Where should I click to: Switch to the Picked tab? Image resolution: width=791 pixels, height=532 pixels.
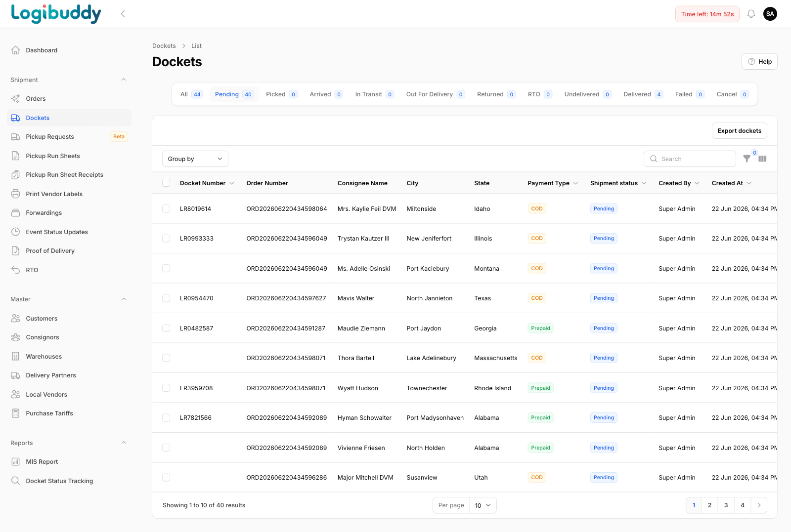click(x=281, y=94)
